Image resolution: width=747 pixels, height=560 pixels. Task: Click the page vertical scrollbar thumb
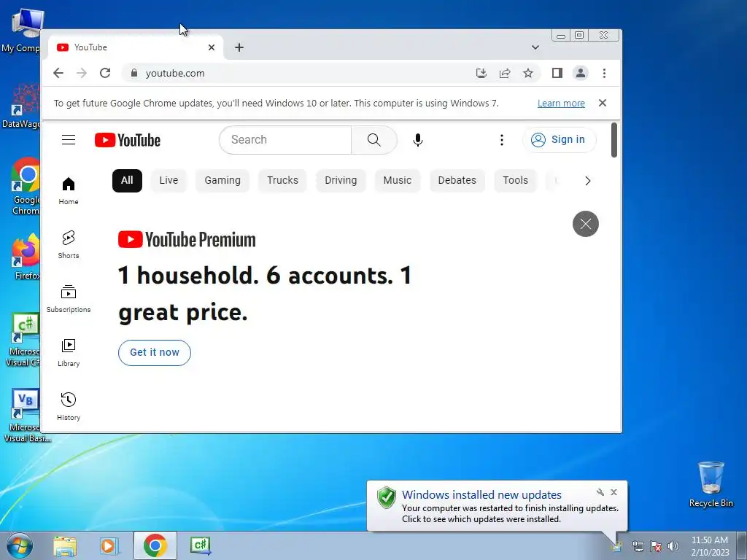click(614, 140)
